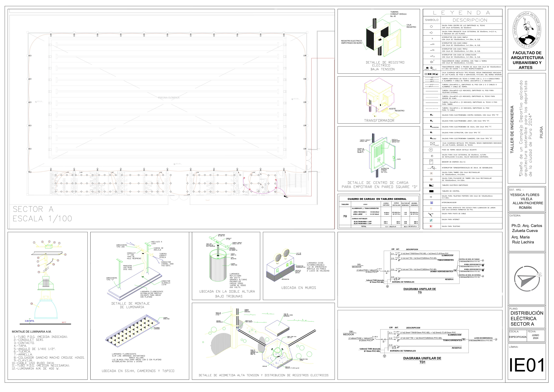Click the MONTAJE DE LUMINARIA A.M. heading

[x=32, y=332]
